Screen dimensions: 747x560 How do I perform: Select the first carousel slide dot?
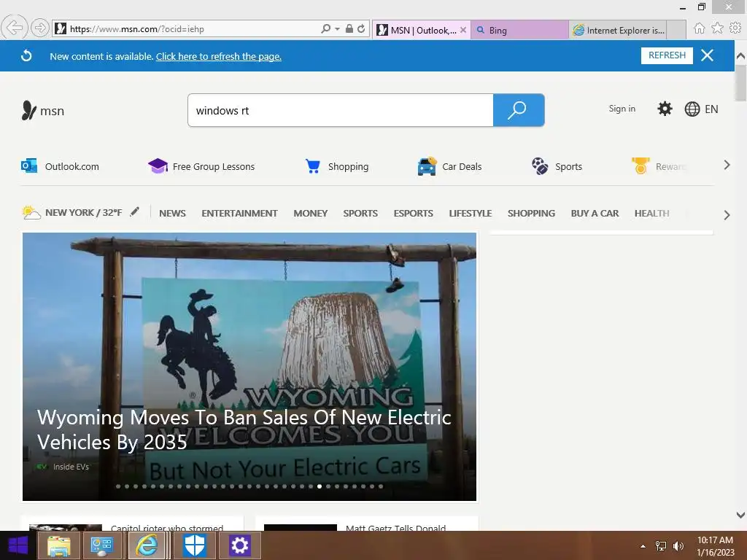coord(118,486)
